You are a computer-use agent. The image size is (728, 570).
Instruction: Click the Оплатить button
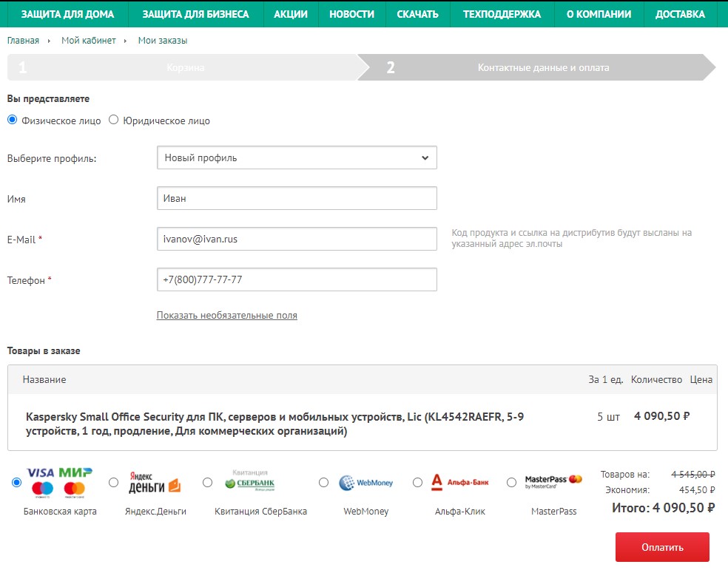point(663,547)
